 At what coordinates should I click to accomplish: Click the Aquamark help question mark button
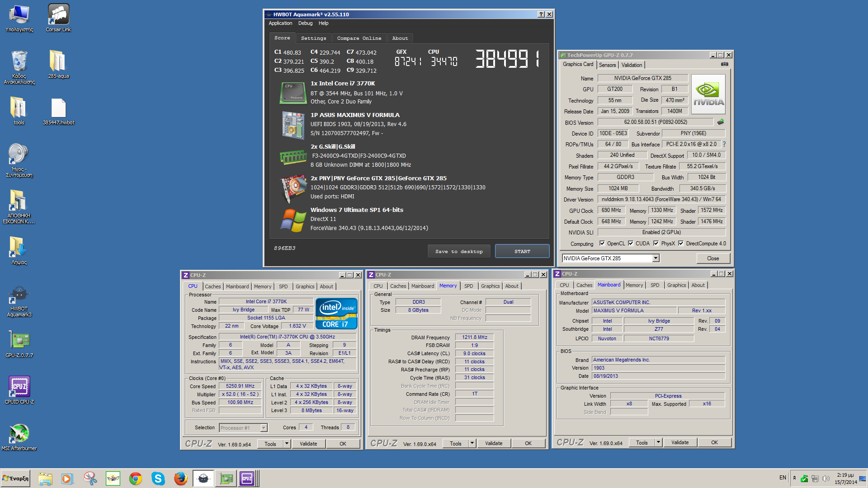[x=541, y=14]
